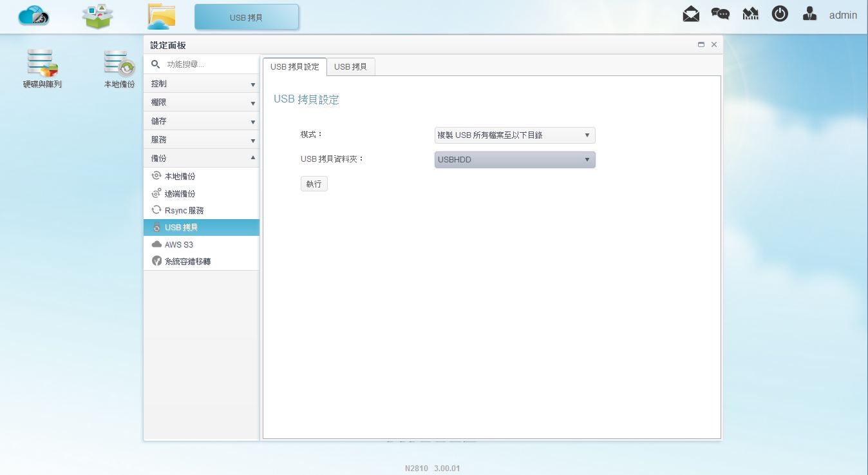Collapse the 備份 section
The width and height of the screenshot is (868, 475).
click(202, 158)
